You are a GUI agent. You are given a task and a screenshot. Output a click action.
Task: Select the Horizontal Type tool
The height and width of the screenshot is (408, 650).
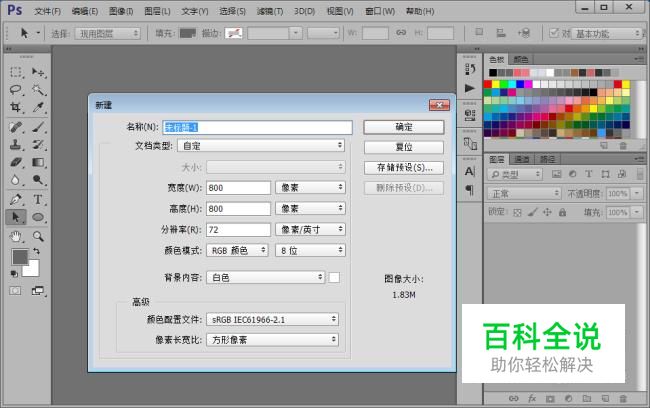38,199
